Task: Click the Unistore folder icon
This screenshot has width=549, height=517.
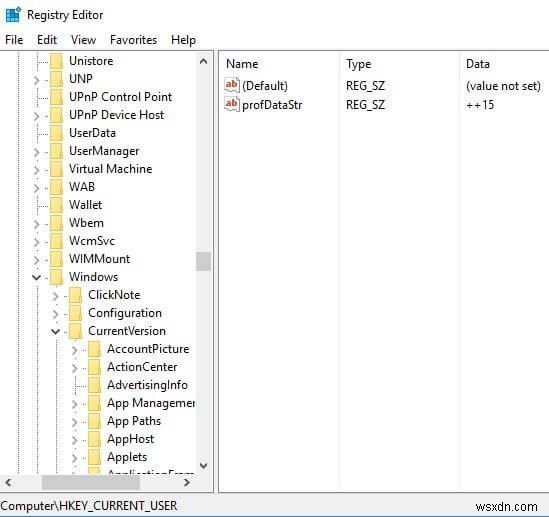Action: click(56, 61)
